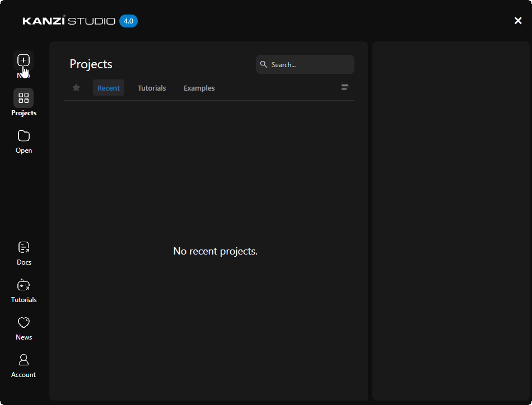Switch to the Examples tab
The height and width of the screenshot is (405, 532).
click(x=199, y=88)
